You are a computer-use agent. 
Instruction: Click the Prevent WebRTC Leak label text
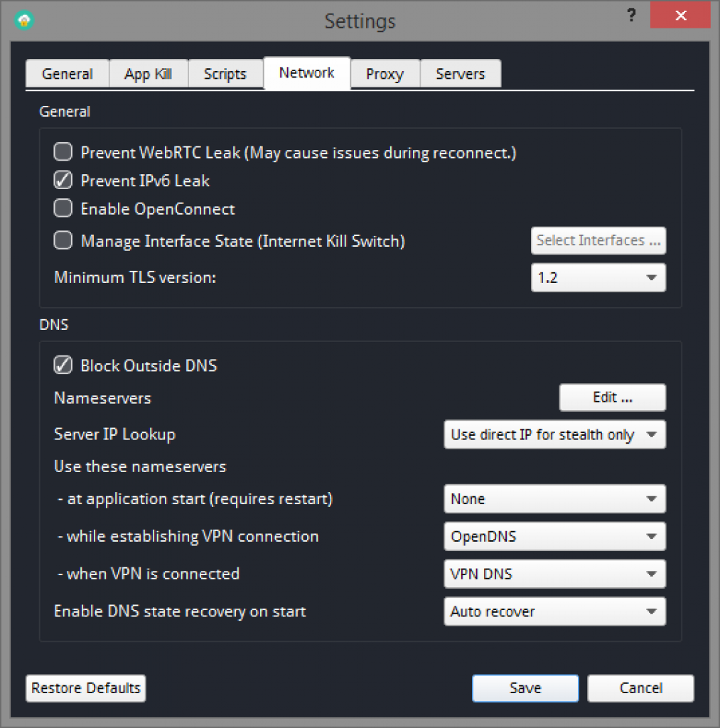(x=299, y=153)
